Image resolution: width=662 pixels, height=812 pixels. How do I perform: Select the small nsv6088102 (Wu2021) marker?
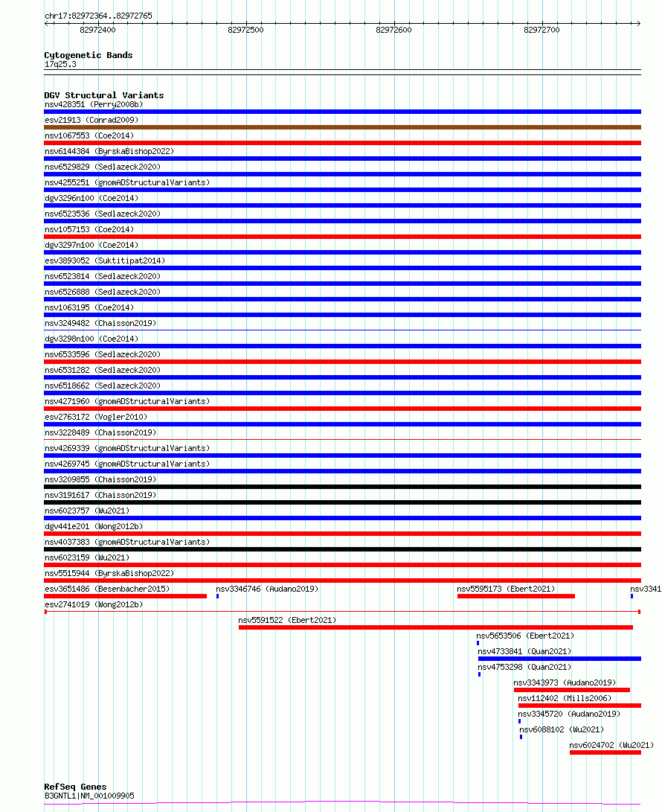(x=521, y=737)
